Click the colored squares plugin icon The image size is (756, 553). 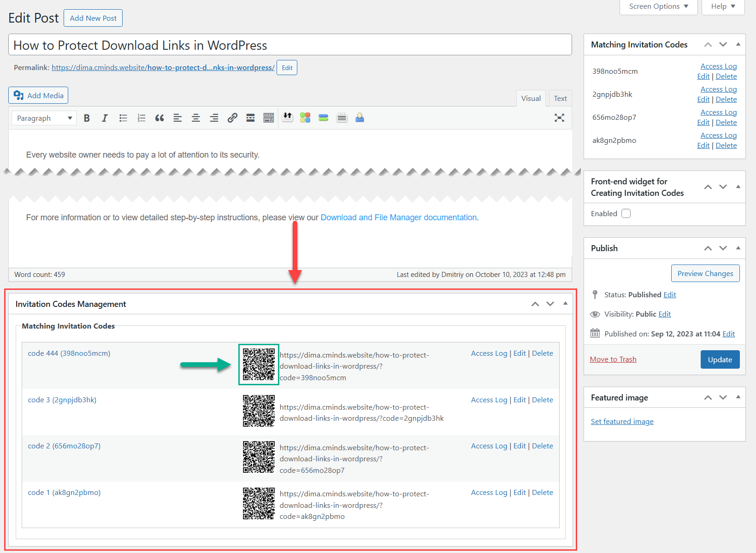[305, 118]
